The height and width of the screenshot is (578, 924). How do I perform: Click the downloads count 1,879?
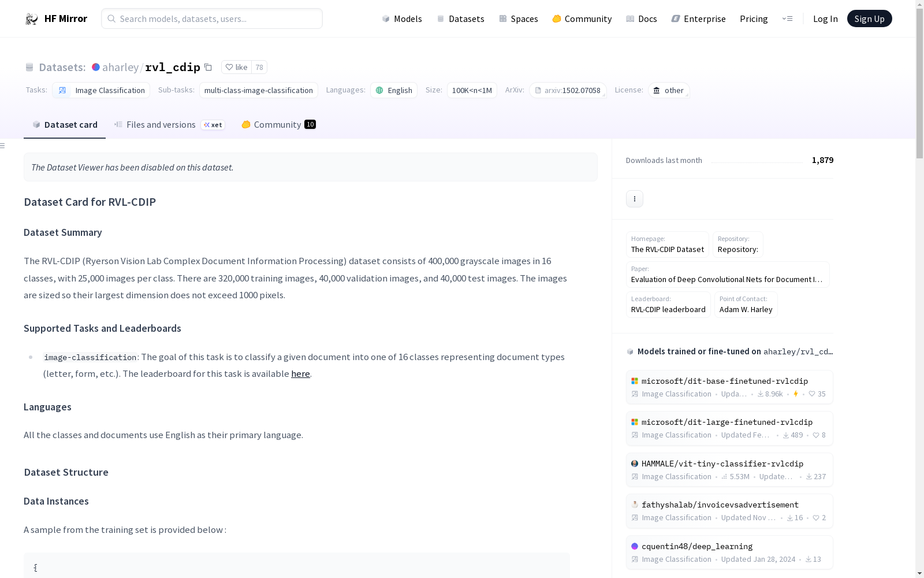(822, 160)
